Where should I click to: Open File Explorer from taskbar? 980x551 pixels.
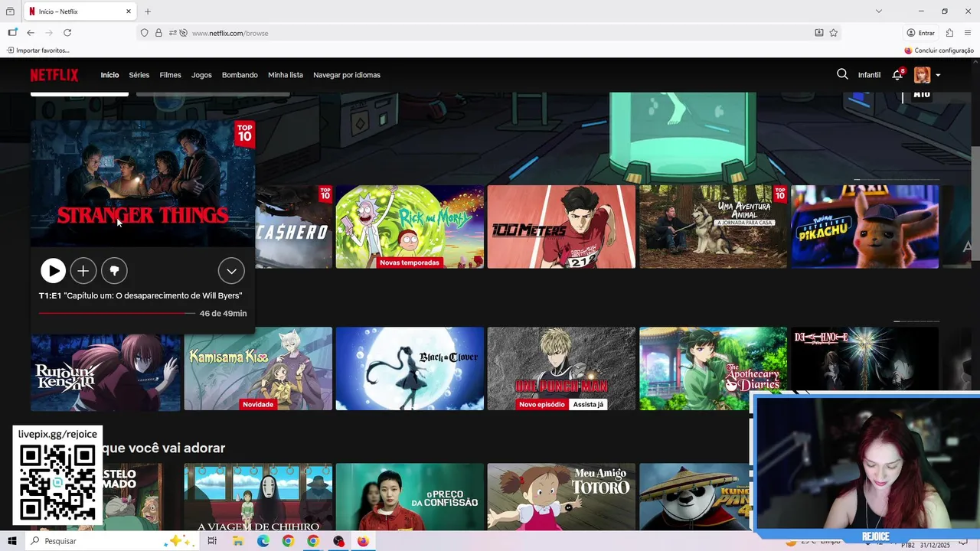click(238, 541)
